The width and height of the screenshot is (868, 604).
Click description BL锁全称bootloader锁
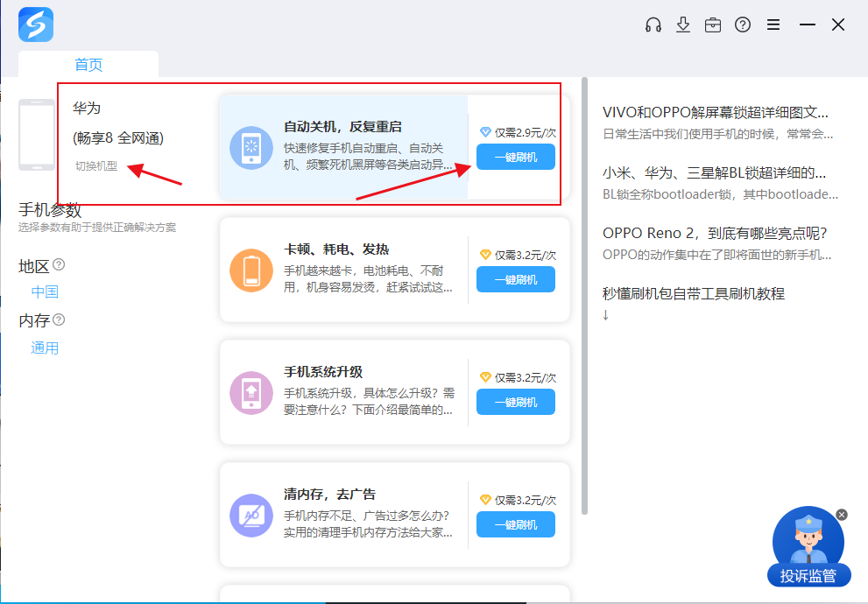pos(720,194)
